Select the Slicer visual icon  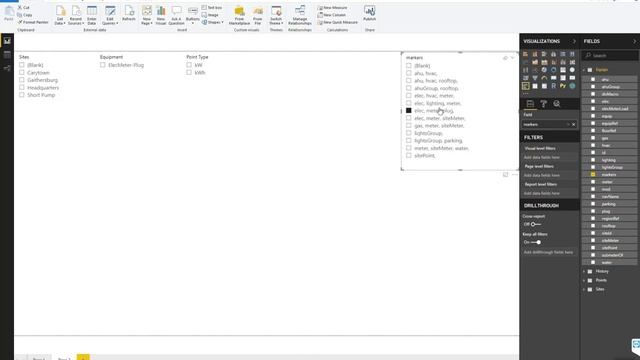tap(525, 86)
